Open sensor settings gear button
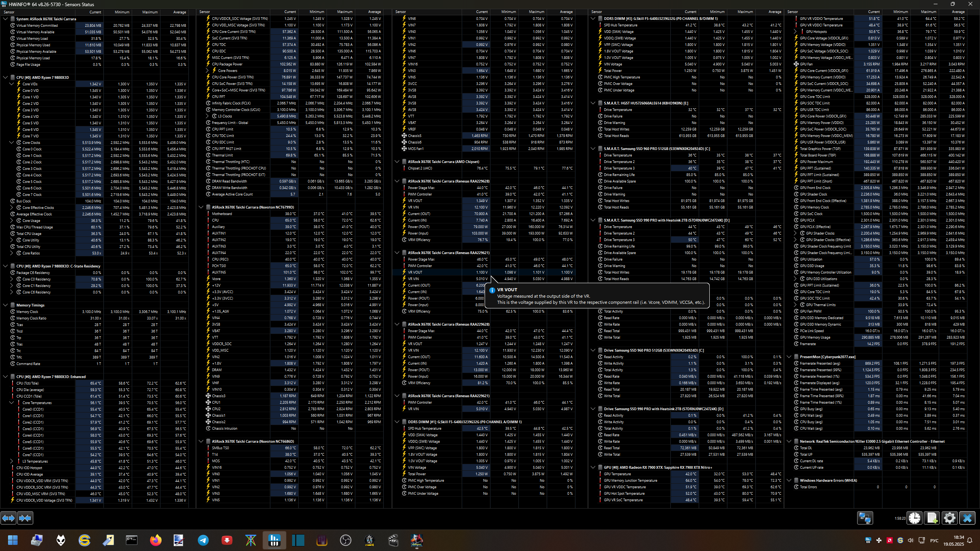The width and height of the screenshot is (980, 551). 949,518
